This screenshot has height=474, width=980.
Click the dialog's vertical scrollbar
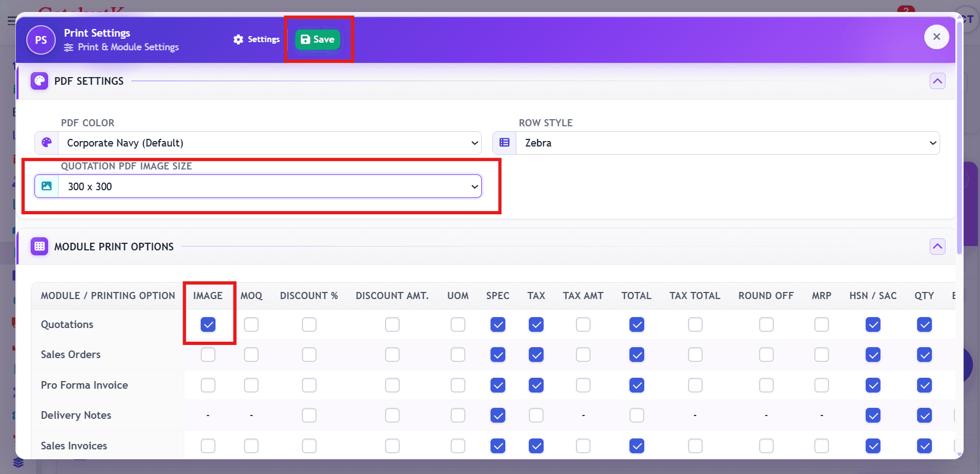pos(960,137)
